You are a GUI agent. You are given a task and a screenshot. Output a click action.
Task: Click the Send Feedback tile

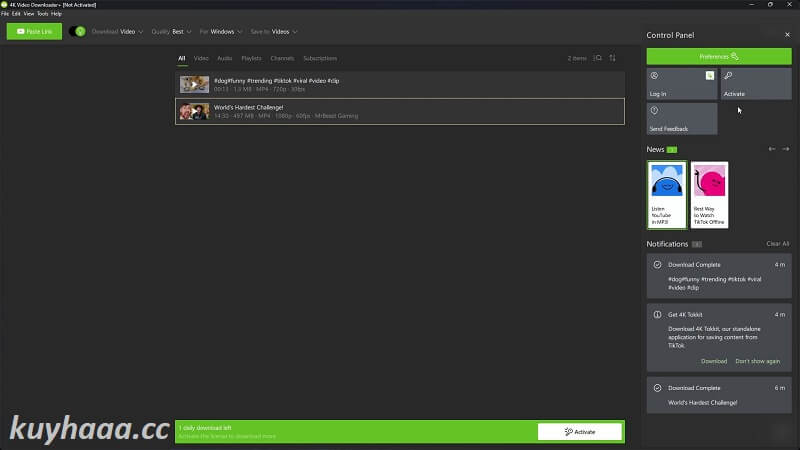[682, 119]
